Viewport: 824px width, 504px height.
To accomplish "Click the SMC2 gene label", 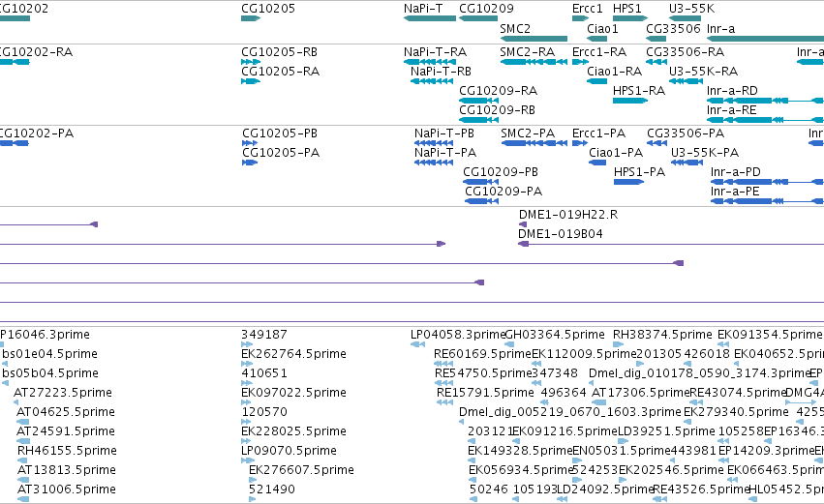I will pos(515,28).
